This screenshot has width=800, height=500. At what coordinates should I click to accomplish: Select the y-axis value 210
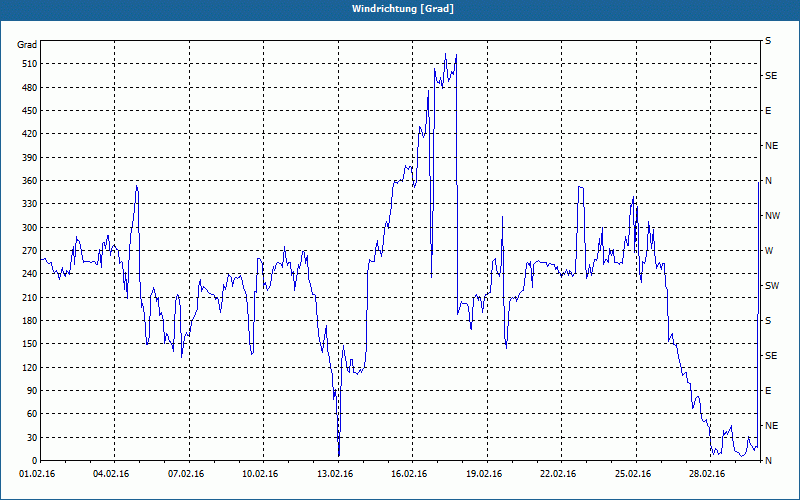tap(31, 297)
